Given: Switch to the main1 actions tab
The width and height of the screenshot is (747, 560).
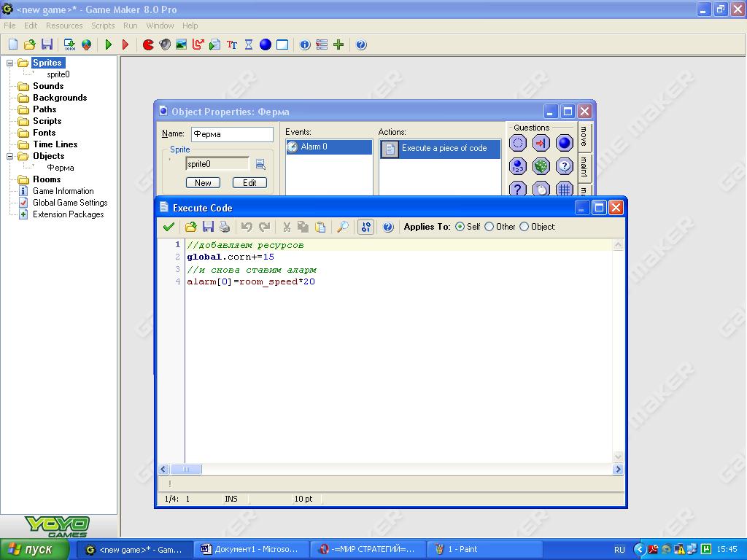Looking at the screenshot, I should coord(584,167).
